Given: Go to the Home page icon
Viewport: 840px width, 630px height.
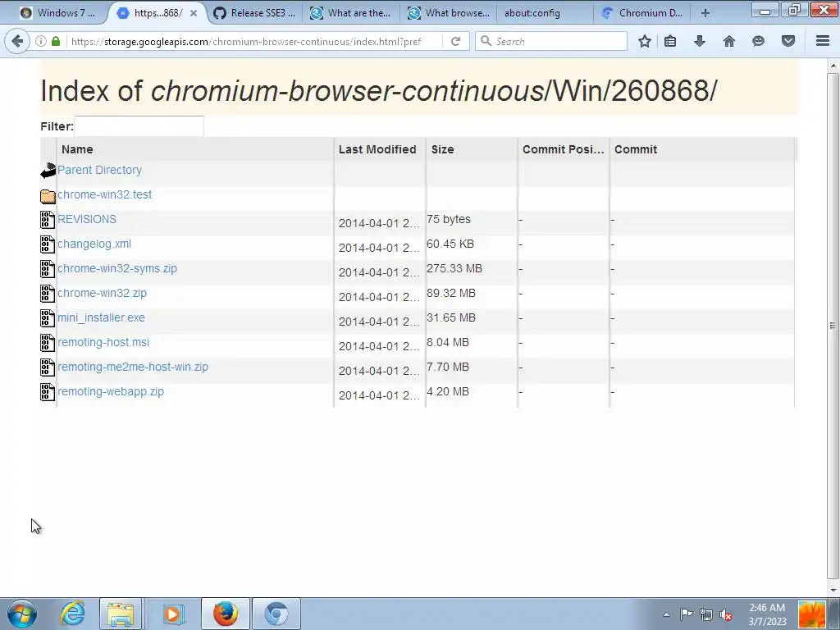Looking at the screenshot, I should point(729,41).
